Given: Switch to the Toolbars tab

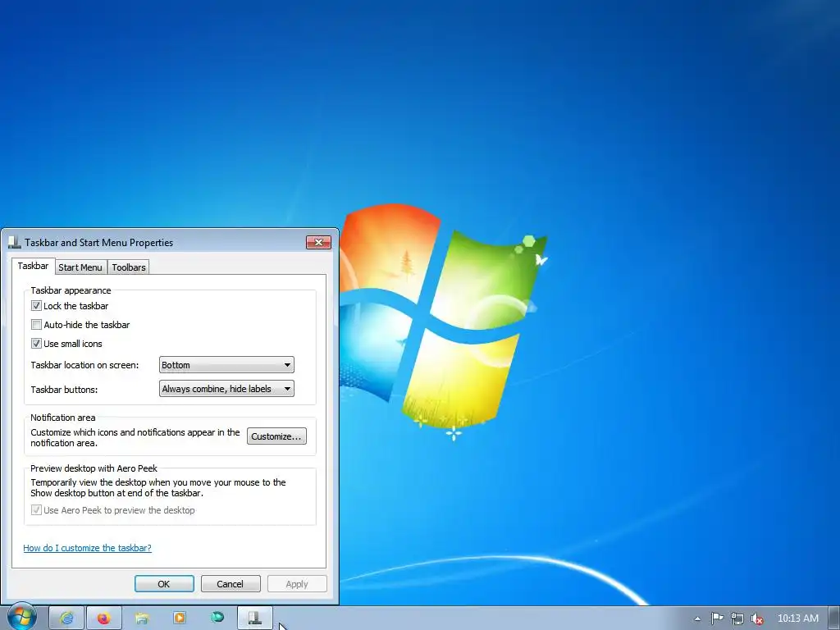Looking at the screenshot, I should (x=129, y=267).
